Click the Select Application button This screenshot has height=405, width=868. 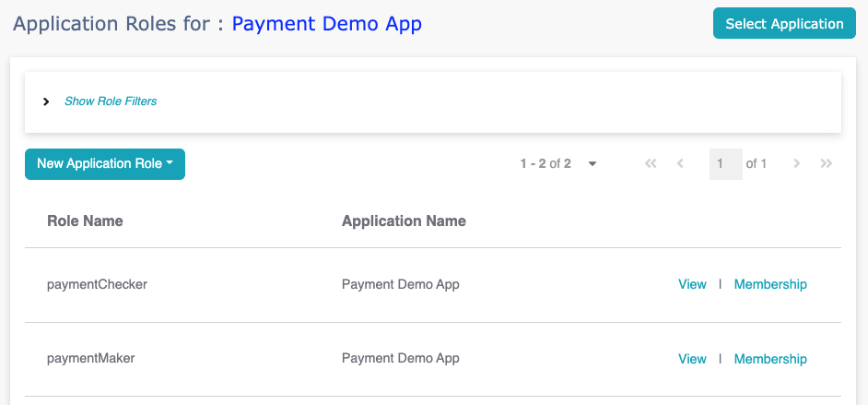coord(784,24)
